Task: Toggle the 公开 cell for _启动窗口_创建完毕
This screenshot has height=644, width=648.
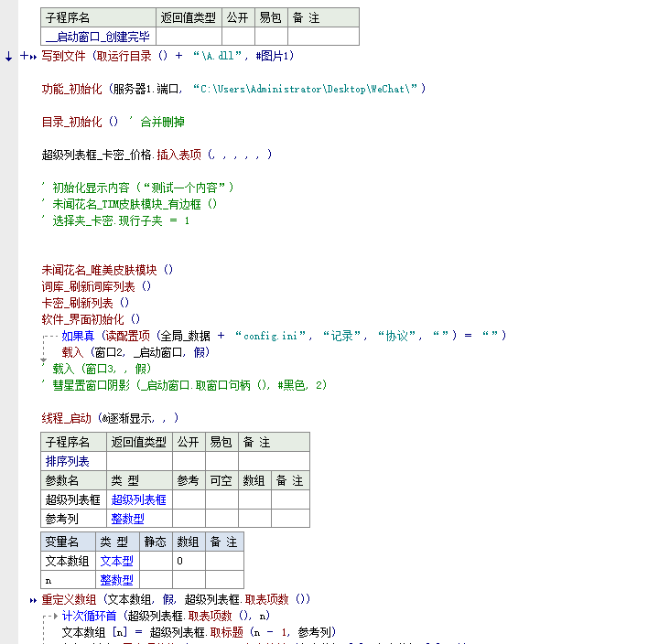Action: 237,37
